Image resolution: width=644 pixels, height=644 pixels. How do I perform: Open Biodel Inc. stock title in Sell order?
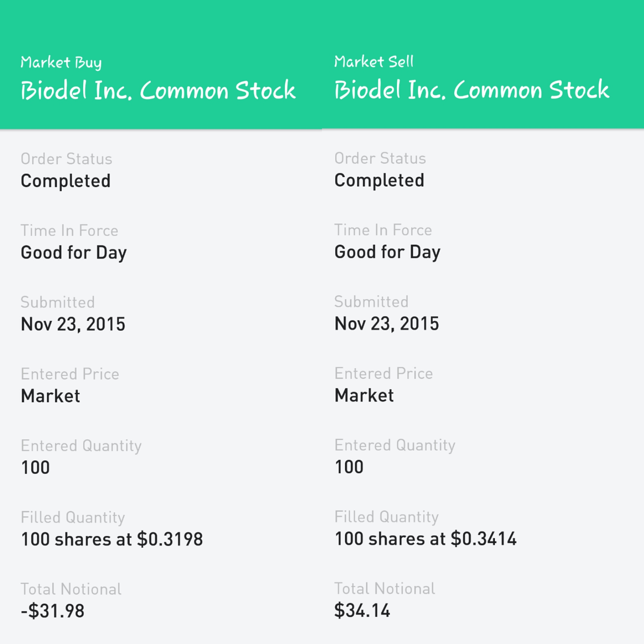coord(471,90)
